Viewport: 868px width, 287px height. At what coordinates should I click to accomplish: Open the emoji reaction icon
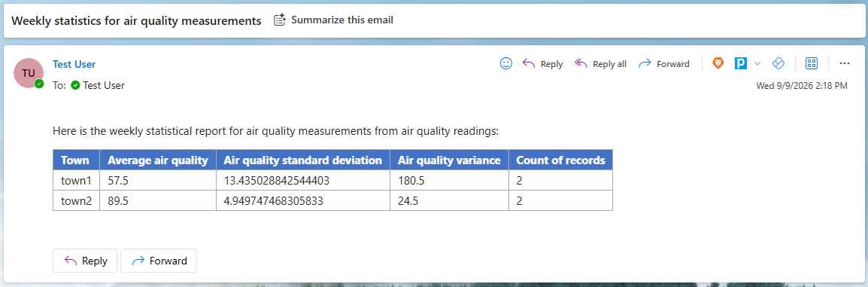(x=505, y=64)
